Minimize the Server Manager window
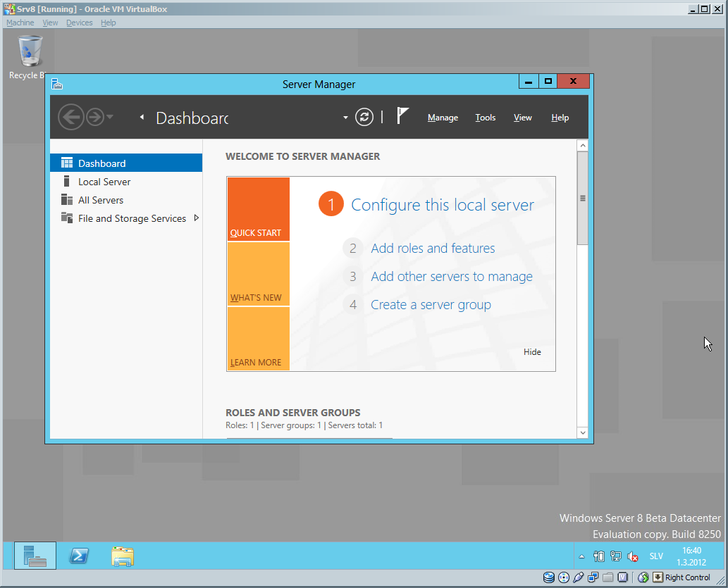 [529, 82]
